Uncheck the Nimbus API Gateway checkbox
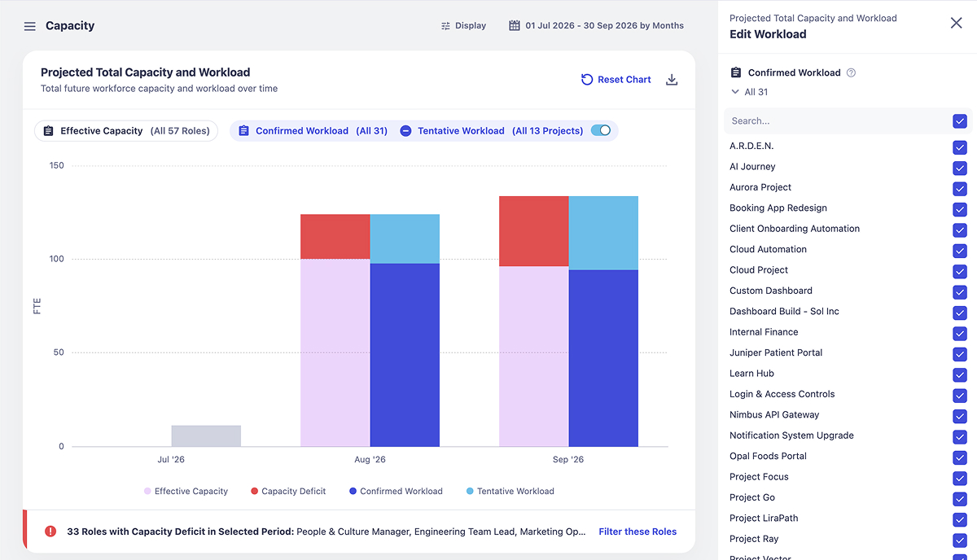Viewport: 977px width, 560px height. point(960,416)
